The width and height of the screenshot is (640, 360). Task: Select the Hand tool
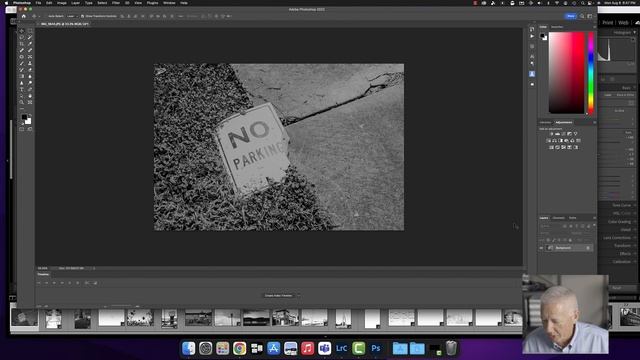click(30, 96)
